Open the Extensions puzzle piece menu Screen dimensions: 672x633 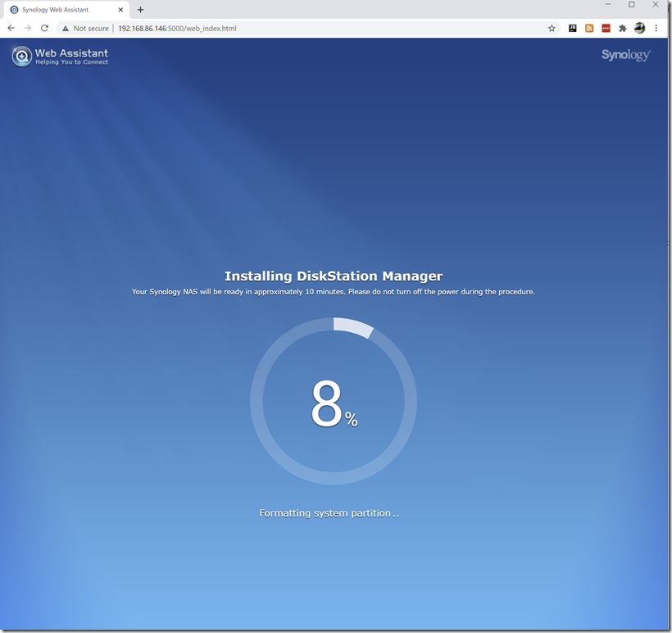point(623,29)
